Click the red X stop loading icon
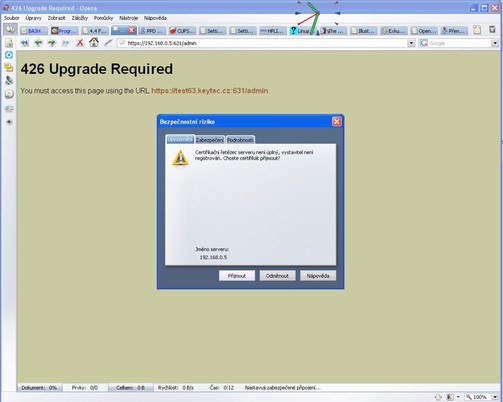This screenshot has height=402, width=503. pyautogui.click(x=80, y=43)
